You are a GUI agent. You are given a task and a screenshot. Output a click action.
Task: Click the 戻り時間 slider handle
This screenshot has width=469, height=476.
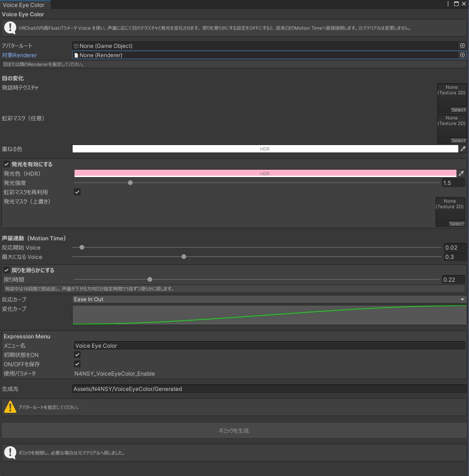click(x=150, y=279)
